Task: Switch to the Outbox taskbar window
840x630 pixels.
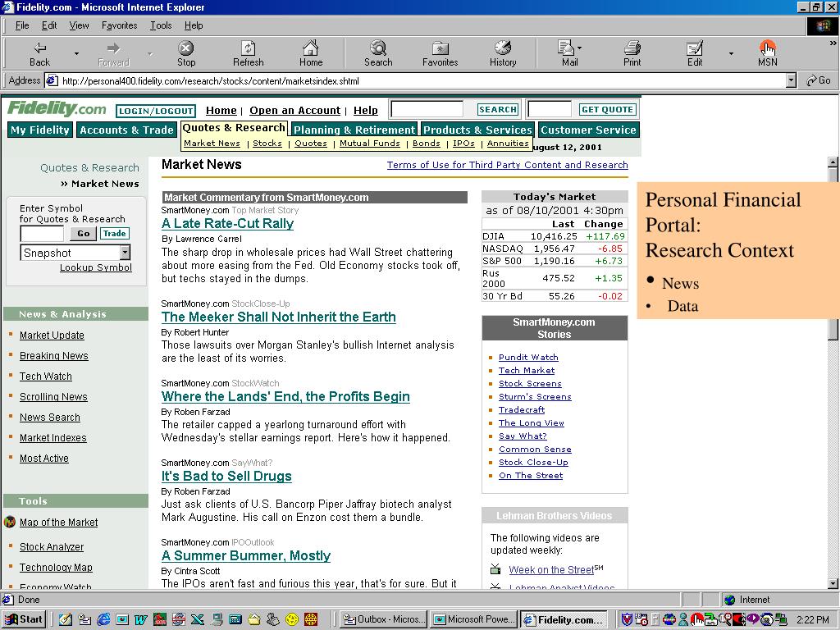Action: (x=384, y=619)
